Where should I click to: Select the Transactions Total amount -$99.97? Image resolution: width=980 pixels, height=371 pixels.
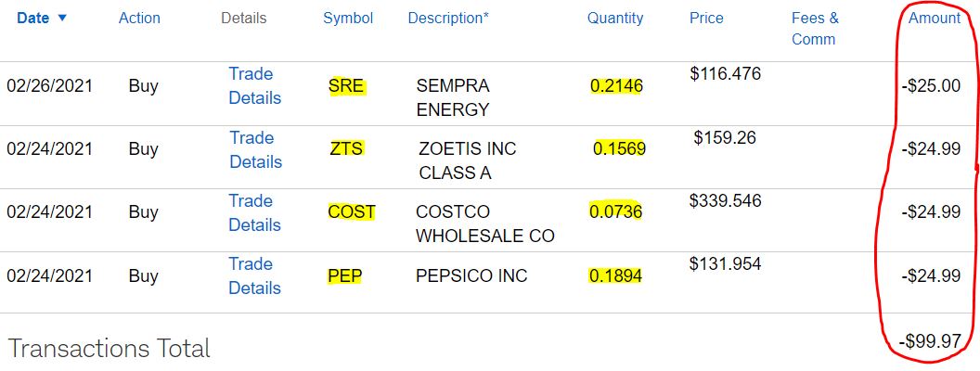click(x=929, y=341)
